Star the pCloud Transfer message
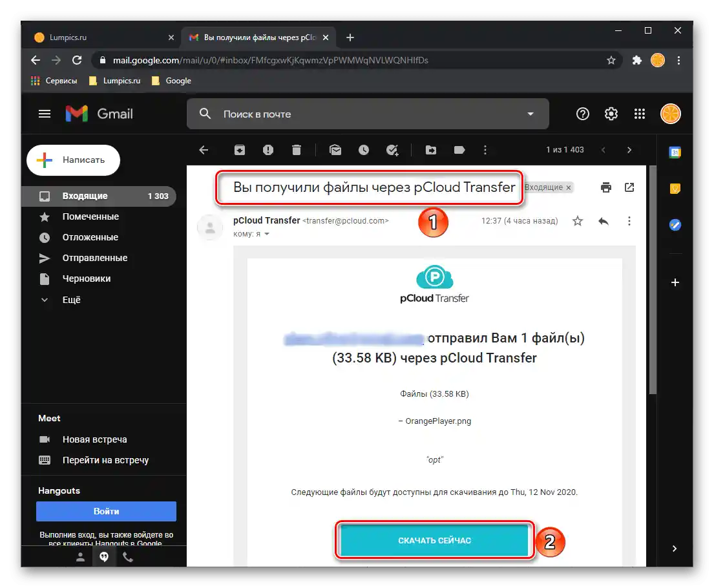The image size is (714, 588). [x=578, y=221]
